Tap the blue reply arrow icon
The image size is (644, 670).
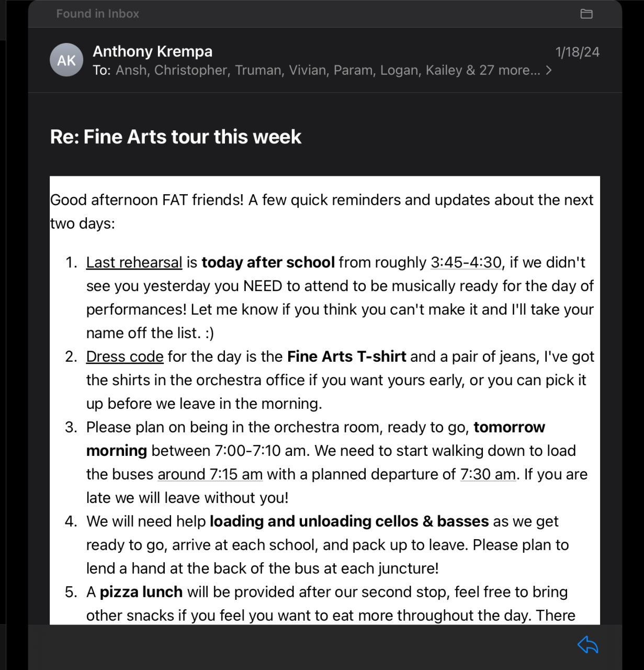click(587, 645)
